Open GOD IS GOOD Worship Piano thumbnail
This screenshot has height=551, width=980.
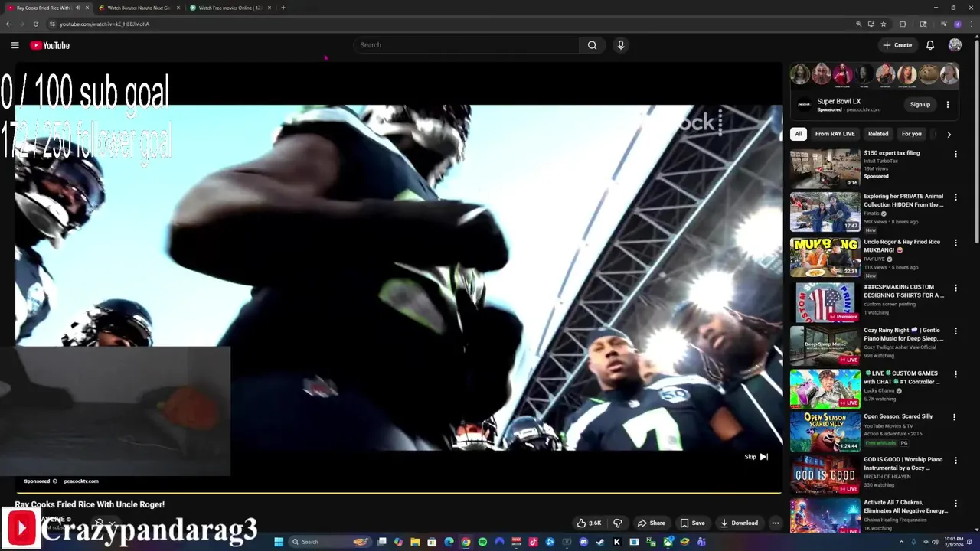825,475
